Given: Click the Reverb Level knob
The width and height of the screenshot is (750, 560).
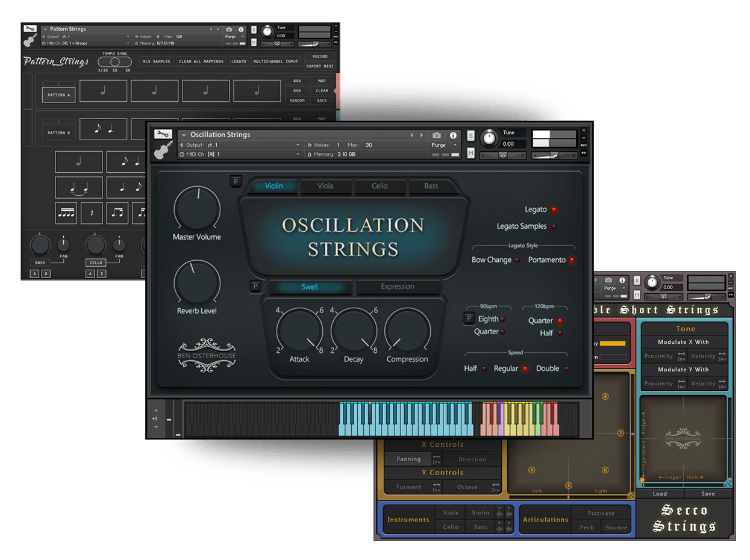Looking at the screenshot, I should click(x=197, y=282).
